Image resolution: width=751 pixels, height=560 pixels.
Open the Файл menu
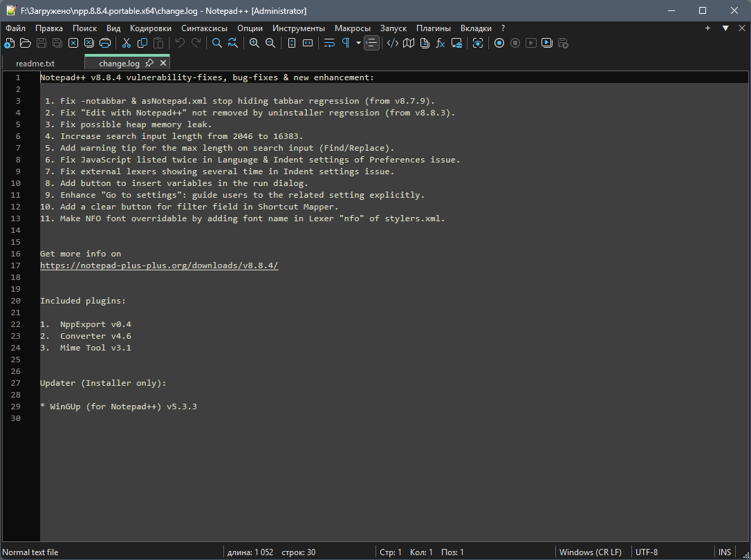click(15, 28)
